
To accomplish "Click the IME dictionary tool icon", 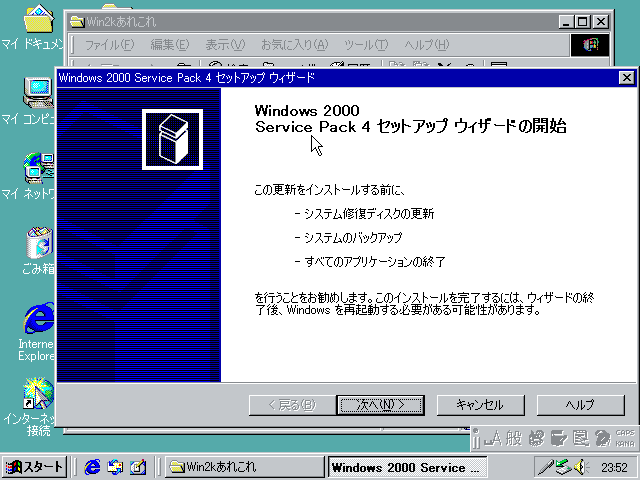I will pyautogui.click(x=558, y=439).
